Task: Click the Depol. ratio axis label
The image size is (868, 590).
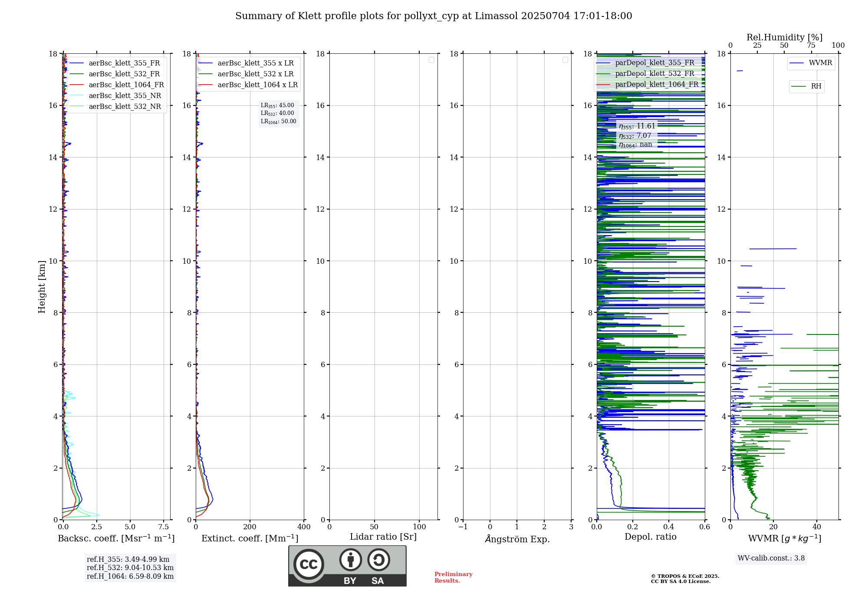Action: 651,537
